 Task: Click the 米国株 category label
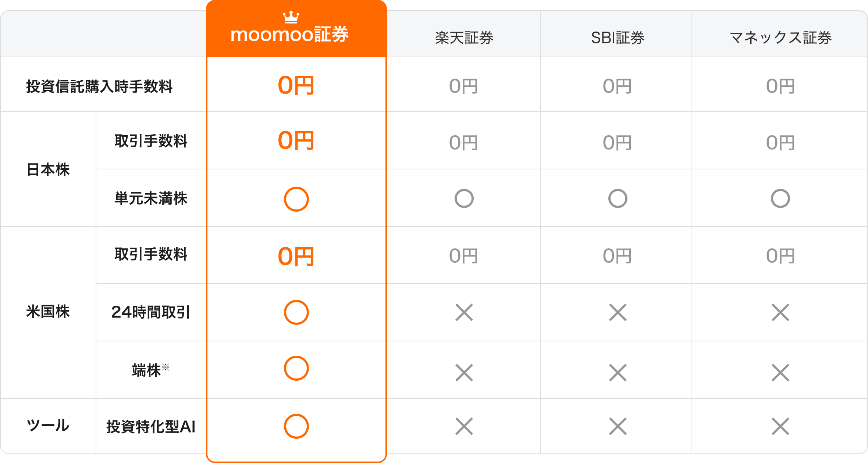click(x=48, y=312)
